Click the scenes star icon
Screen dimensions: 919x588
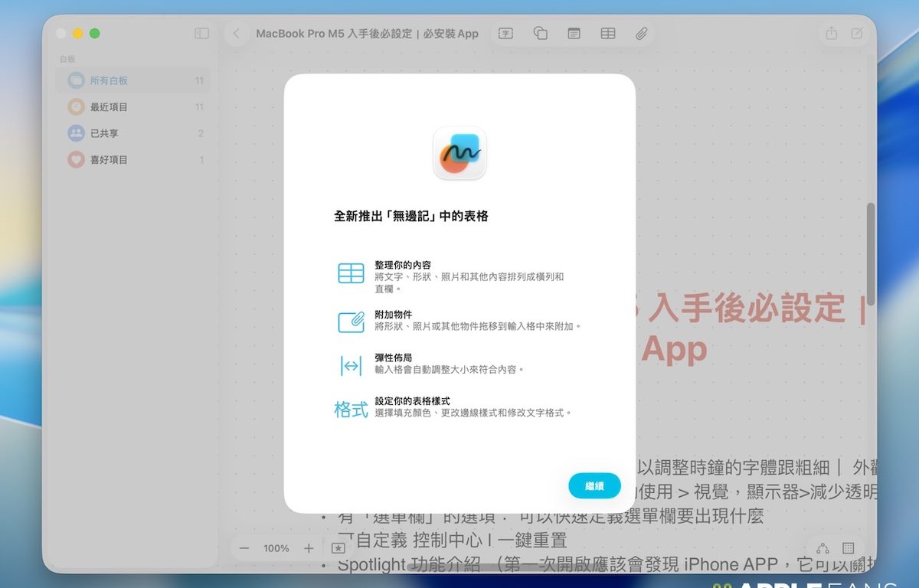pyautogui.click(x=338, y=548)
